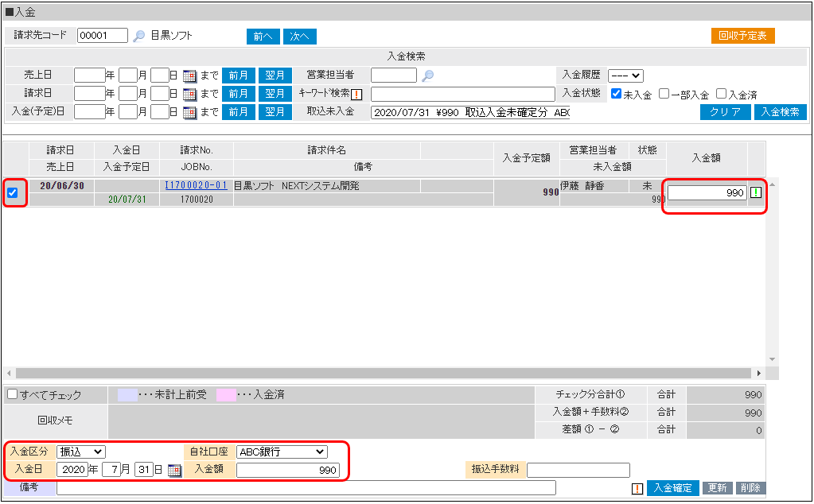Click the warning icon left of 入金確定
This screenshot has height=504, width=814.
pyautogui.click(x=637, y=487)
